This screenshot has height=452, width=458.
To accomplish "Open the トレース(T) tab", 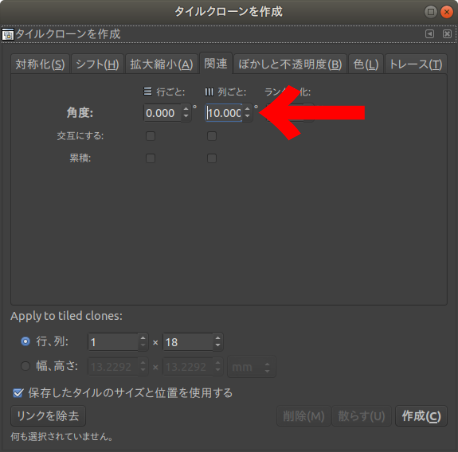I will (416, 64).
